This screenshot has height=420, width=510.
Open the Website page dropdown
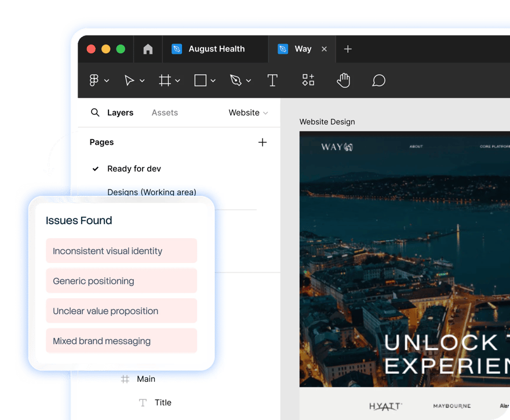[x=248, y=113]
